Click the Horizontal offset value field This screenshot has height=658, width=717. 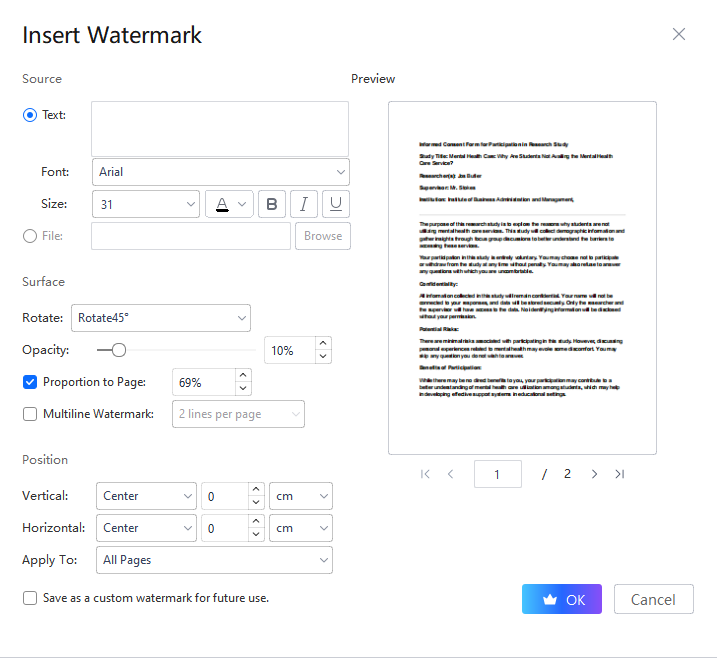(225, 528)
